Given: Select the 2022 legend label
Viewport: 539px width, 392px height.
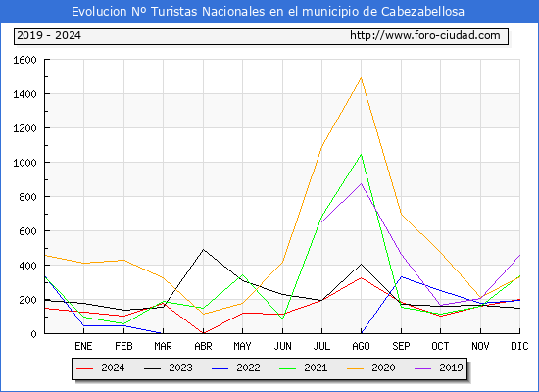Looking at the screenshot, I should 248,367.
